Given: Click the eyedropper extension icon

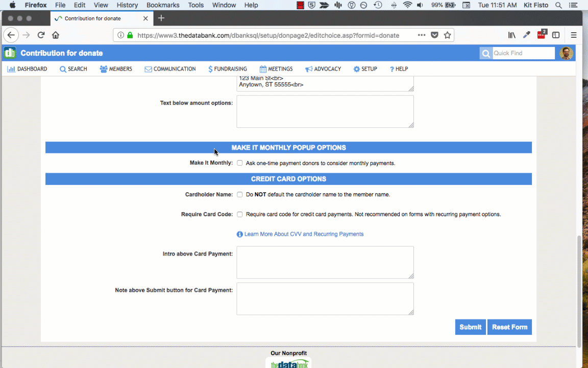Looking at the screenshot, I should (527, 35).
